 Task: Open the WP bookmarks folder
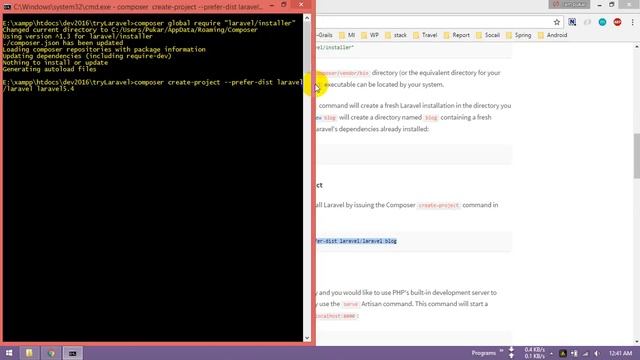click(370, 35)
